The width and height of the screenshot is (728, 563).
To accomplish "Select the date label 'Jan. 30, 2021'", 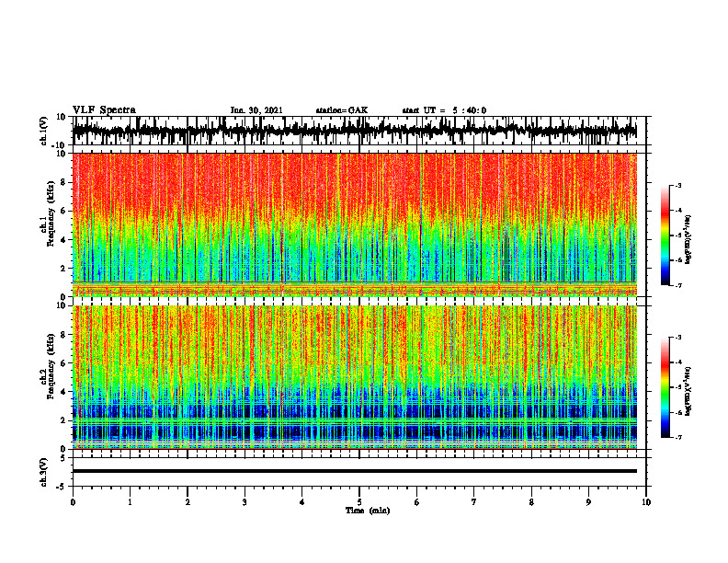I will [256, 110].
